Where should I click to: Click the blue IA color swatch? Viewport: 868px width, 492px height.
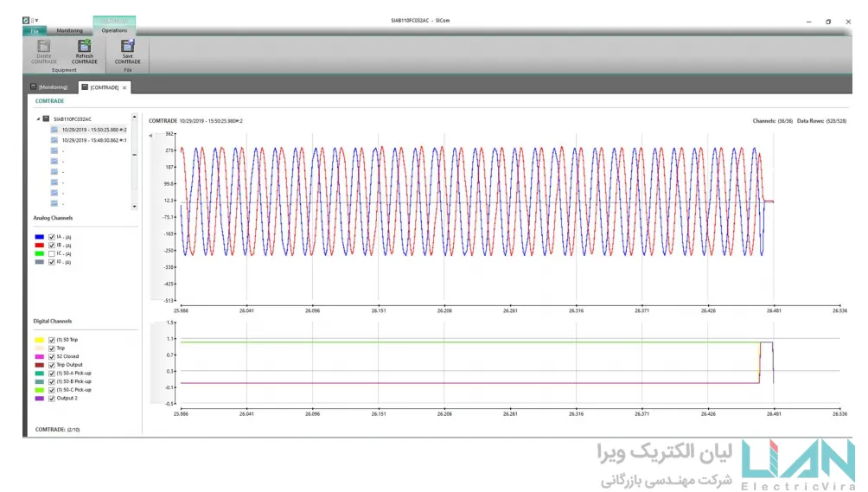39,237
